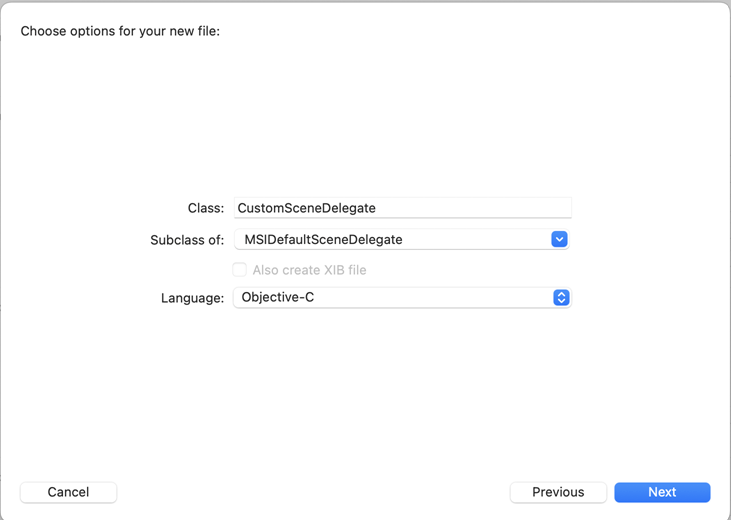Image resolution: width=731 pixels, height=520 pixels.
Task: Click the CustomSceneDelegate text in Class field
Action: pyautogui.click(x=306, y=208)
